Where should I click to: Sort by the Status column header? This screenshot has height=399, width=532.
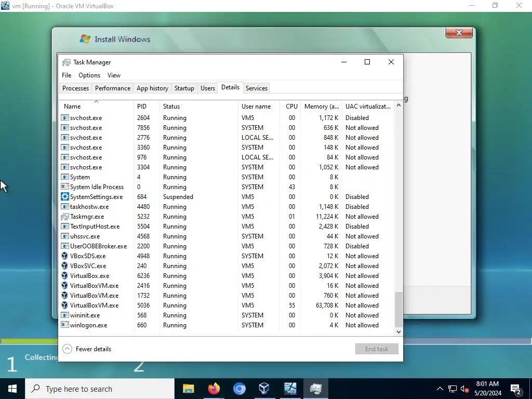(199, 106)
